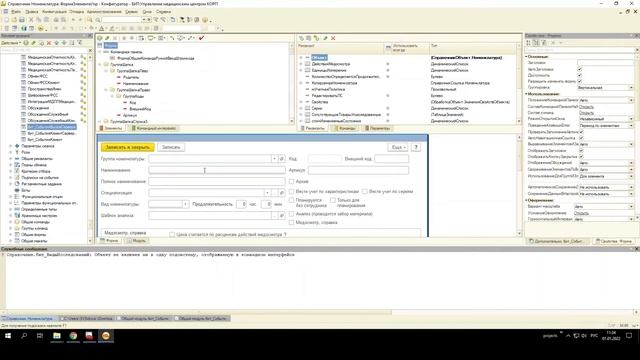
Task: Open Группа номенклатуры dropdown arrow on form
Action: coord(274,158)
